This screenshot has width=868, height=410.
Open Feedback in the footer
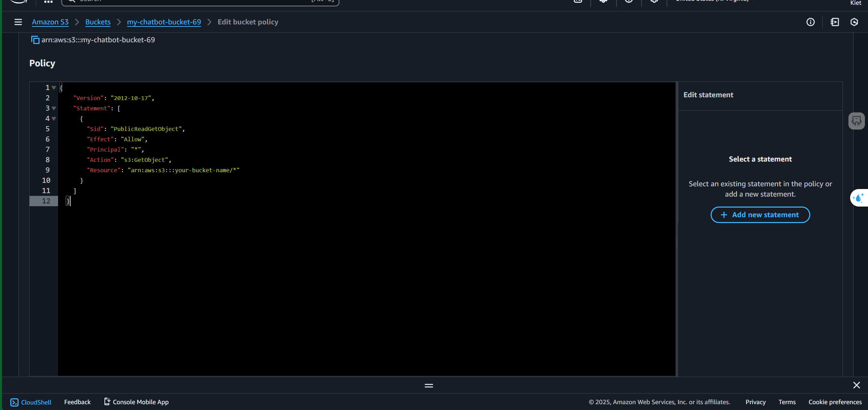point(77,402)
